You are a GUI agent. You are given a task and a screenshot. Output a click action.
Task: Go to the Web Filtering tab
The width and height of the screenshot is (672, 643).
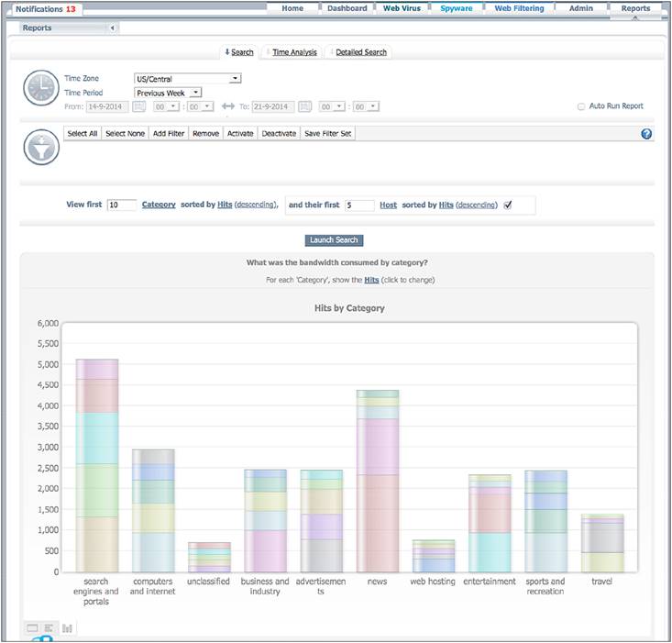click(x=519, y=8)
